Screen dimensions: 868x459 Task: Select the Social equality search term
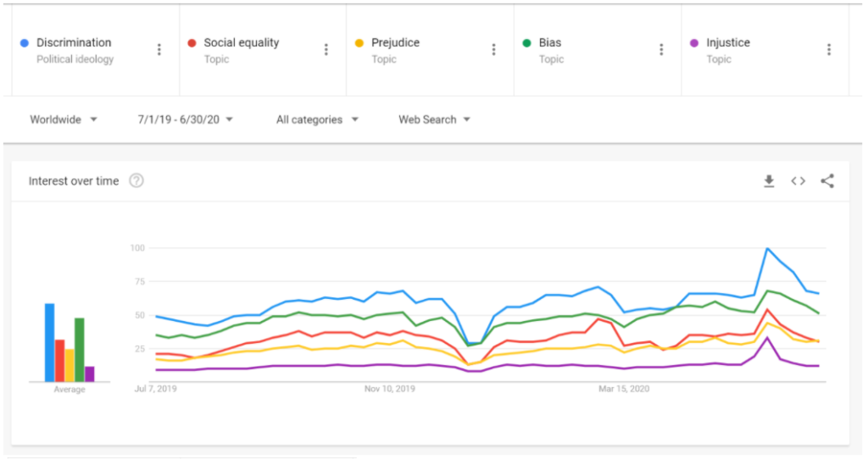point(242,42)
